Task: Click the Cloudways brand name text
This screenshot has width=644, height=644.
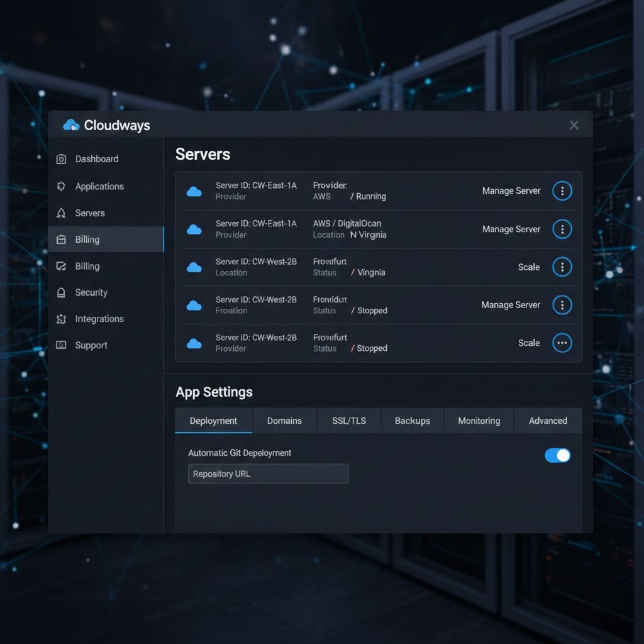Action: point(117,125)
